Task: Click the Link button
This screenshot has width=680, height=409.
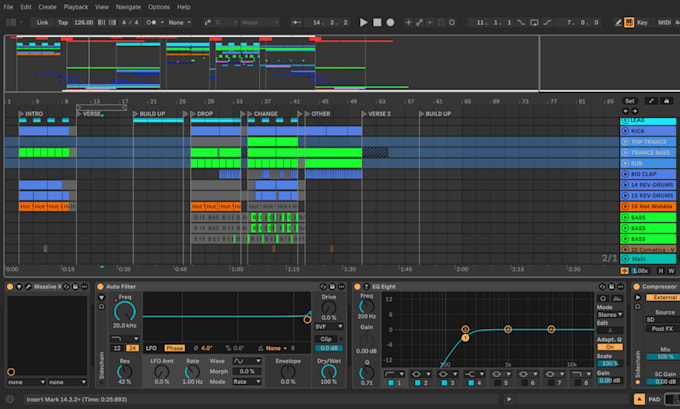Action: click(x=42, y=22)
